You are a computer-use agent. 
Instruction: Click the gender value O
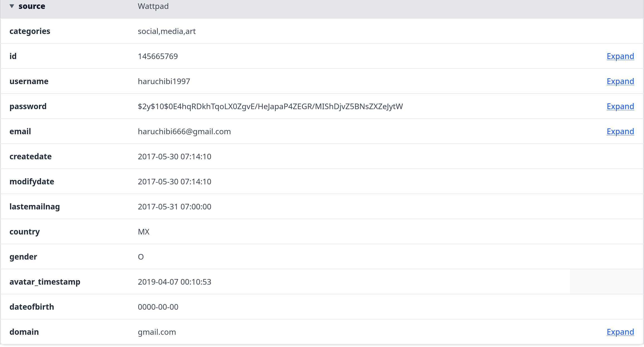click(x=141, y=257)
